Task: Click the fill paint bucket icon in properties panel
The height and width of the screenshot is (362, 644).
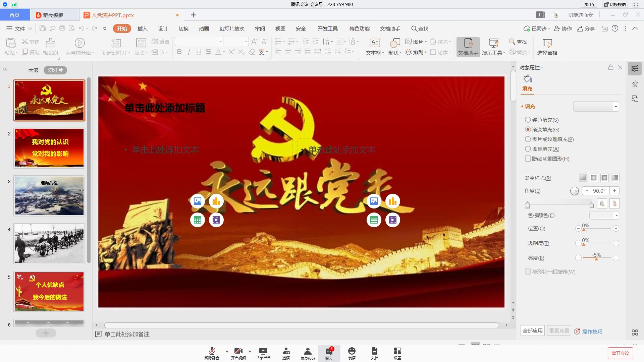Action: [x=527, y=79]
